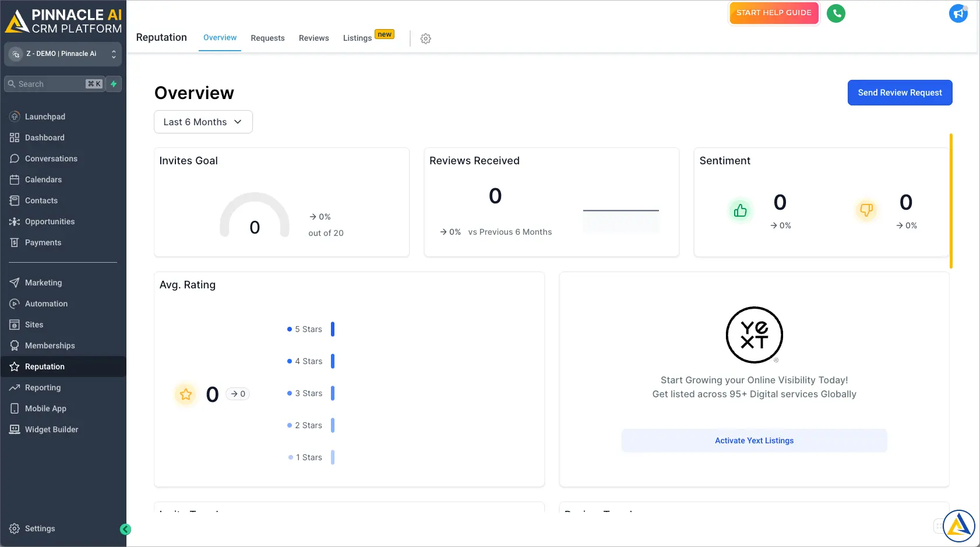Viewport: 980px width, 547px height.
Task: Open Memberships from the sidebar
Action: pyautogui.click(x=49, y=345)
